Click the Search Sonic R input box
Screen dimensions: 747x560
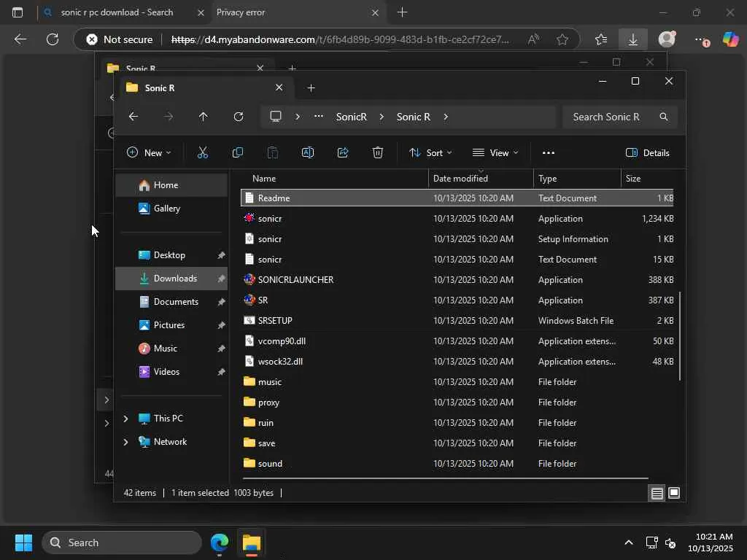point(610,117)
